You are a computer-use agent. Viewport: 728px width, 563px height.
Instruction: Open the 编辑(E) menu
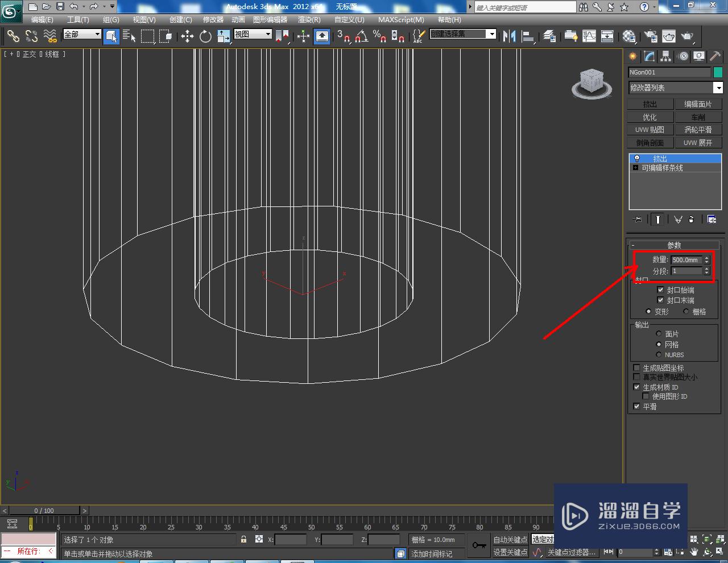tap(42, 19)
